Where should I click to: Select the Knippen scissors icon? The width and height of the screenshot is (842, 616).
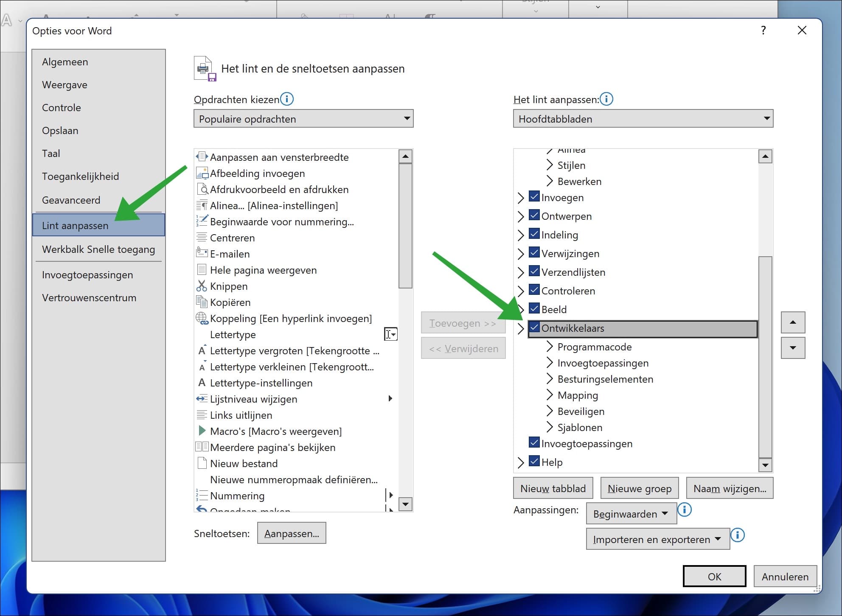click(x=201, y=286)
